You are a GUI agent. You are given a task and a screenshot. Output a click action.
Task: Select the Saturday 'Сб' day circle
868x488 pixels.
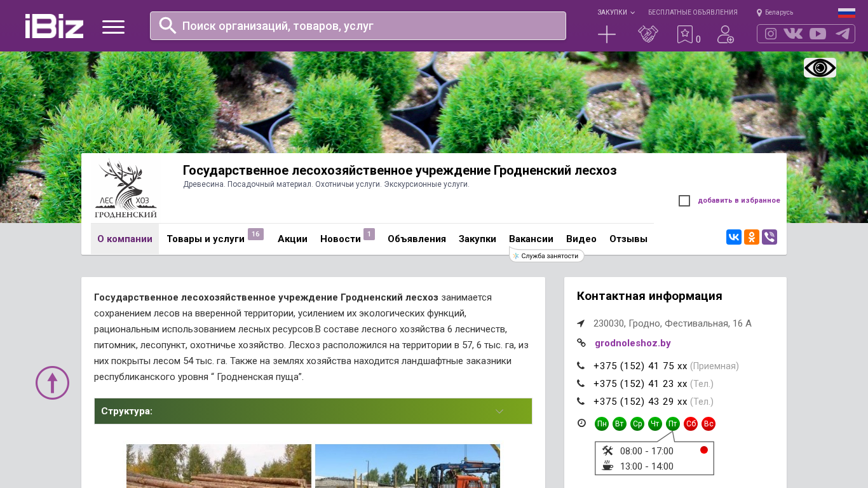point(691,424)
